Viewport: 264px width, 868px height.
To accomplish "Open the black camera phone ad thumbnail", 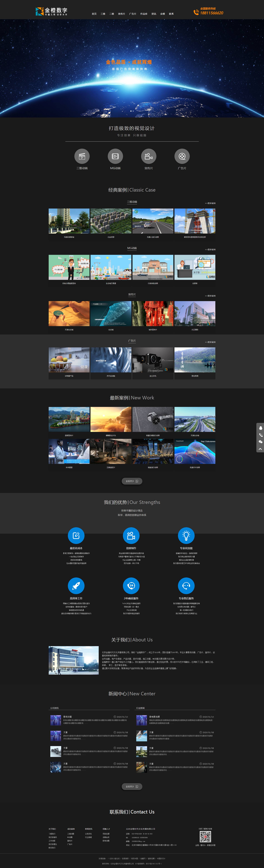I will point(153,360).
